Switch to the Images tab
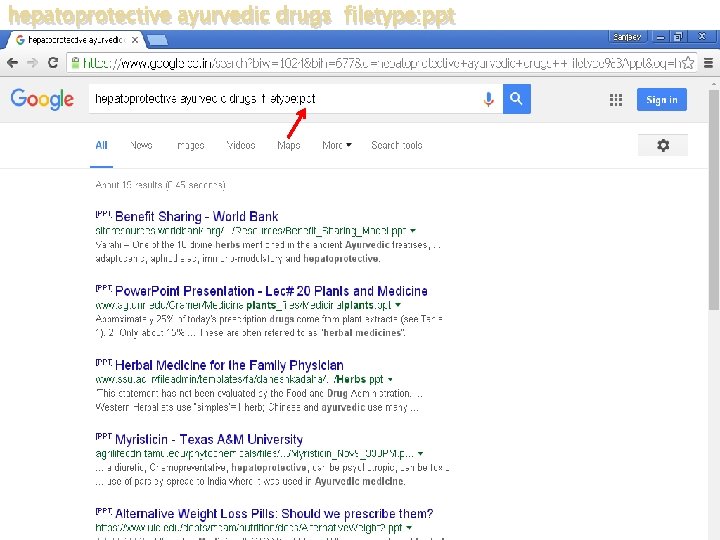 click(191, 146)
